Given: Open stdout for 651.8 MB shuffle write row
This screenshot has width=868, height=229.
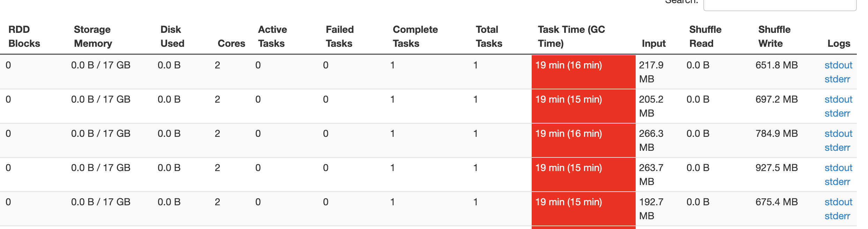Looking at the screenshot, I should coord(838,65).
